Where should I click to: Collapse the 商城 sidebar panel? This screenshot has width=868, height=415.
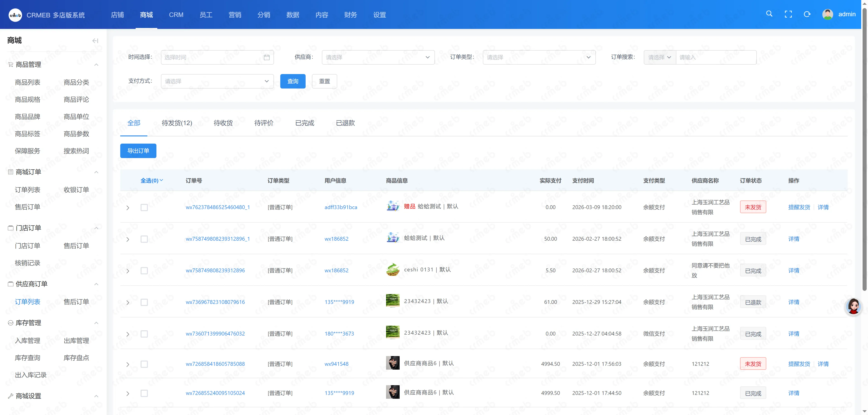[x=95, y=41]
